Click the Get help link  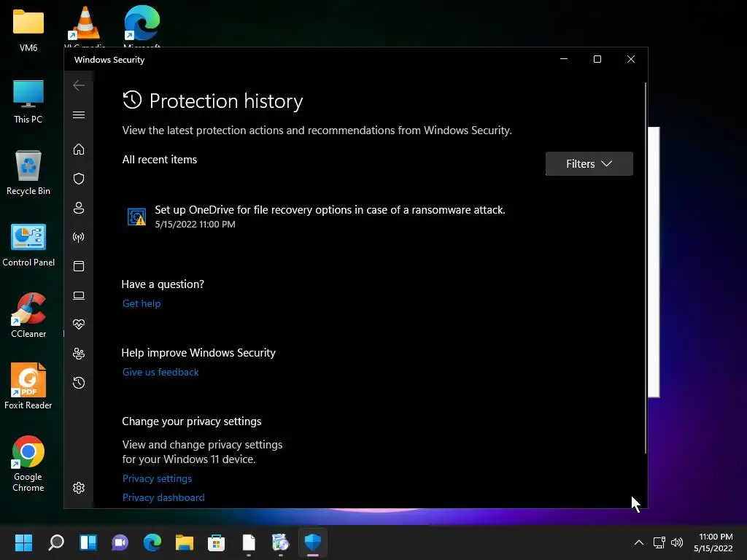[142, 303]
